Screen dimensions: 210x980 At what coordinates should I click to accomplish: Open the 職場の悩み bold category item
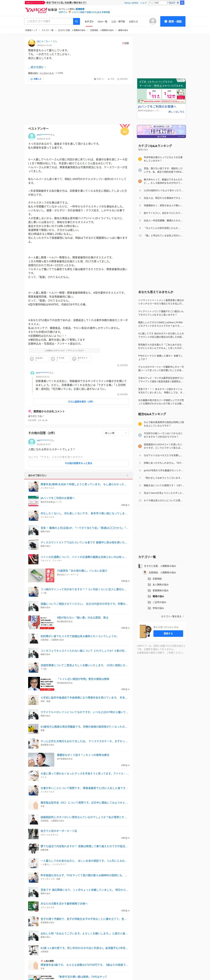(x=158, y=596)
